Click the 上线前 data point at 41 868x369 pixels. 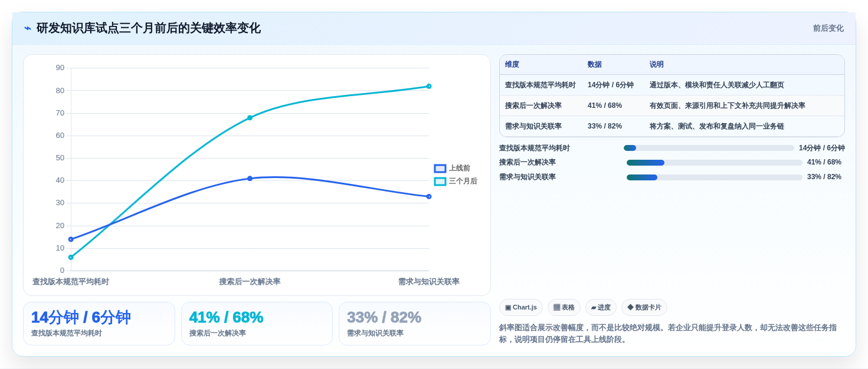point(250,179)
